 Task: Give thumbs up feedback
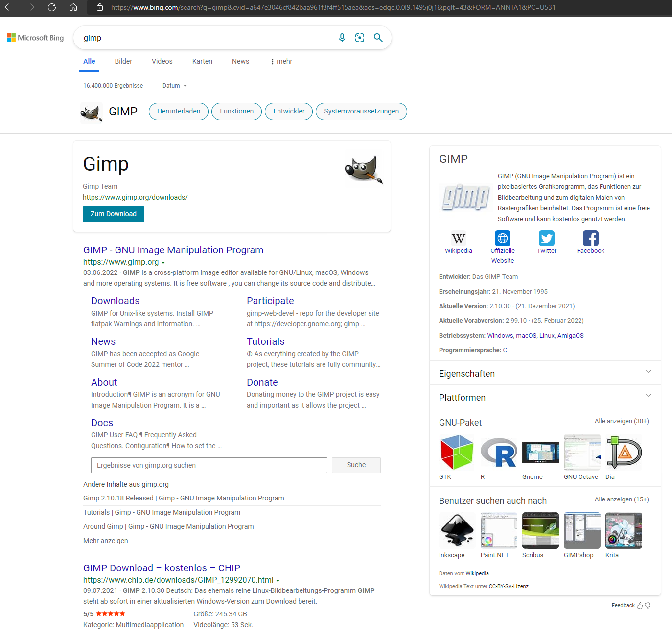pos(639,606)
